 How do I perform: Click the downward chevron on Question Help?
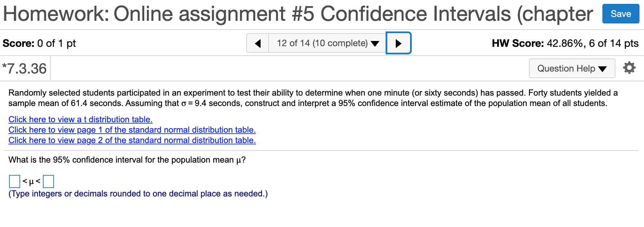(603, 69)
